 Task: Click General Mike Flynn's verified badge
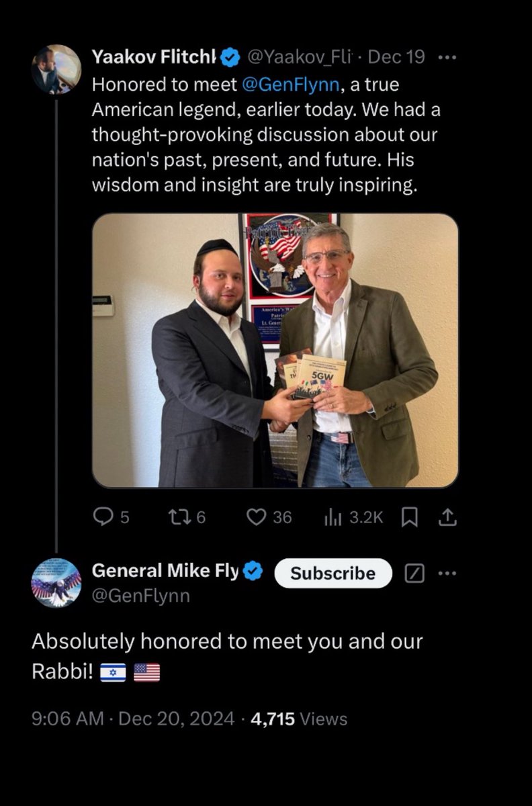253,572
